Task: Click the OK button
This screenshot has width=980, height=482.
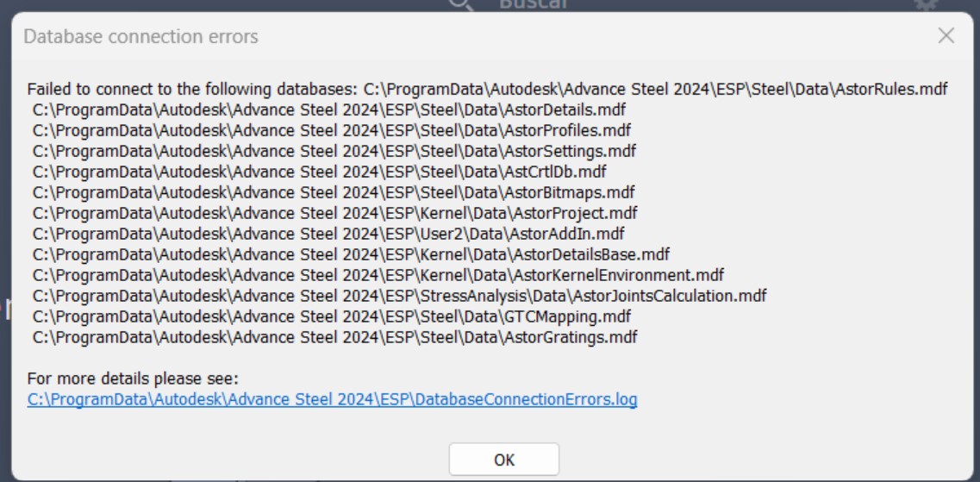Action: click(503, 460)
